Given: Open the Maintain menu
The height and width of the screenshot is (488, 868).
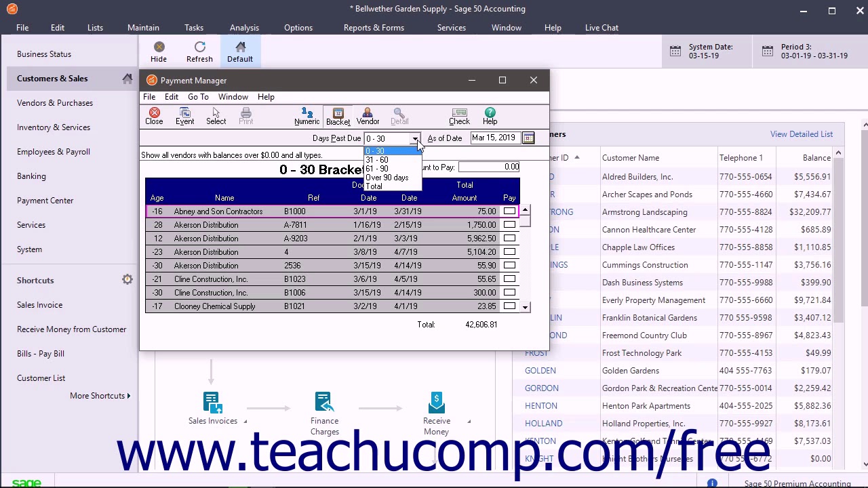Looking at the screenshot, I should (143, 28).
